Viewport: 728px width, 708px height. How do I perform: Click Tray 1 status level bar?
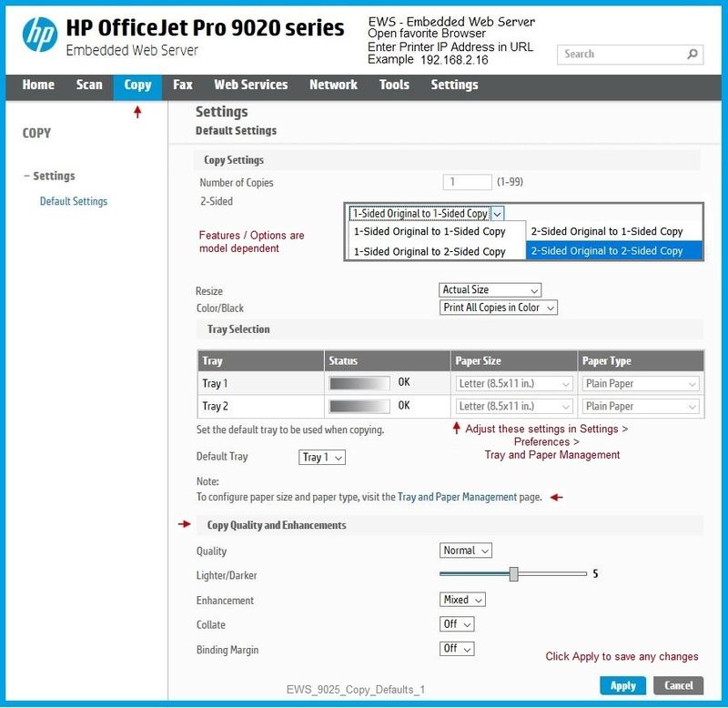(x=359, y=383)
